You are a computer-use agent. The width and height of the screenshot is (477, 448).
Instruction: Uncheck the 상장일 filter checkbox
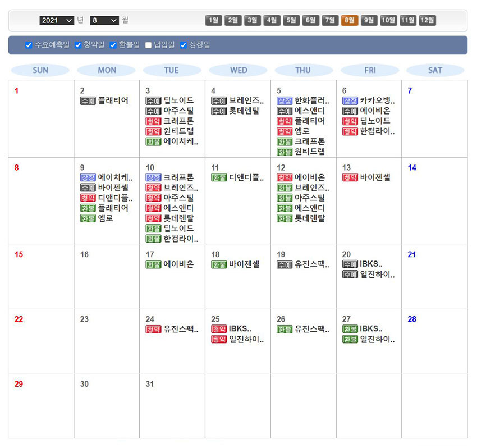pos(183,45)
